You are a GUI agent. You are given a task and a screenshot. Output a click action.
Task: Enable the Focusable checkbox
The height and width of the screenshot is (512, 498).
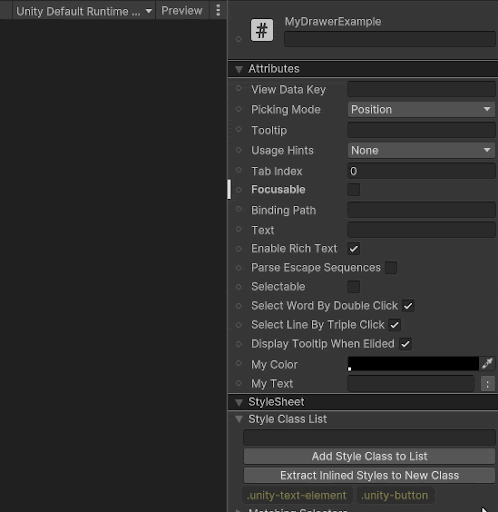354,189
